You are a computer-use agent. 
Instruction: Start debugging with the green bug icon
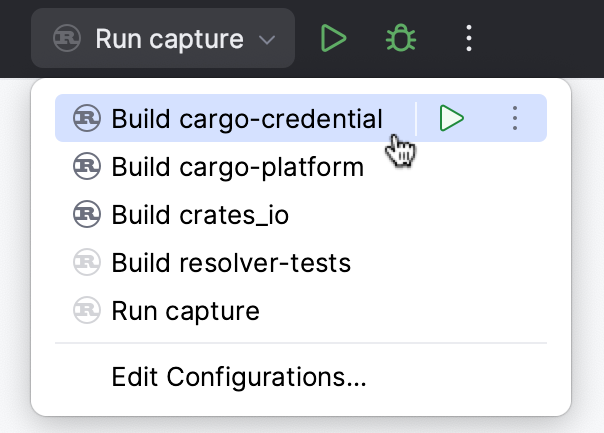401,39
